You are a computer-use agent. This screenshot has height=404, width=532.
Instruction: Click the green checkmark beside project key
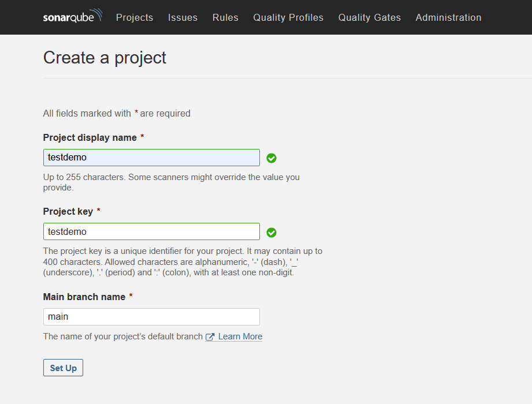271,233
